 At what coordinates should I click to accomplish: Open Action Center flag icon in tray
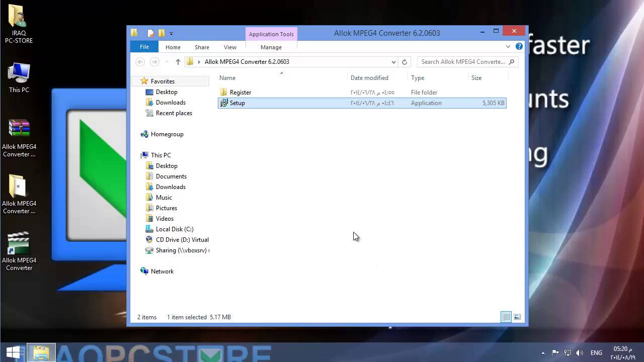[x=555, y=353]
